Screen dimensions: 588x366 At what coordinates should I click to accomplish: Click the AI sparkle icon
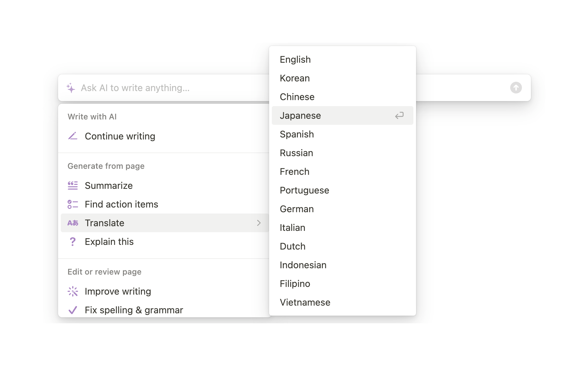coord(71,88)
